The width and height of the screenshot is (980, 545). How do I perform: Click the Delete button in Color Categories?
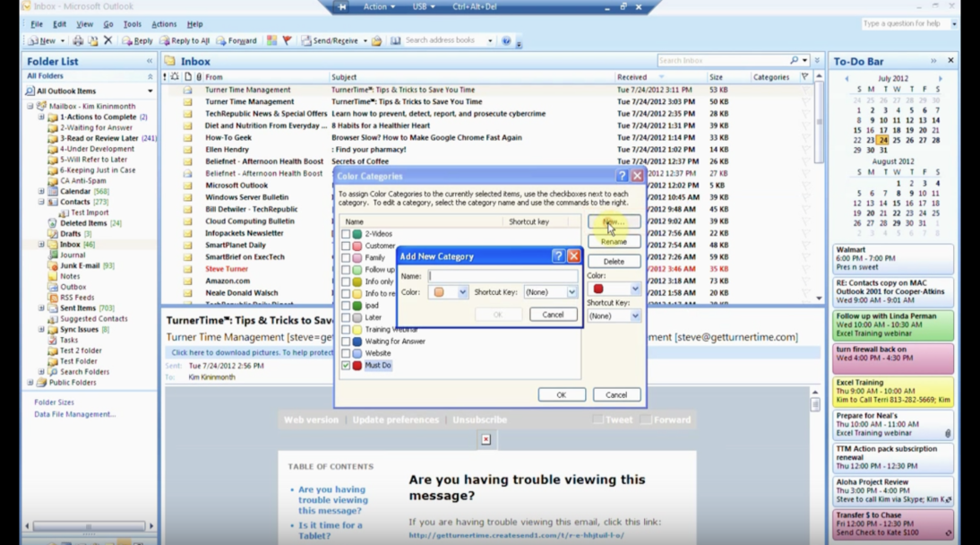click(614, 262)
